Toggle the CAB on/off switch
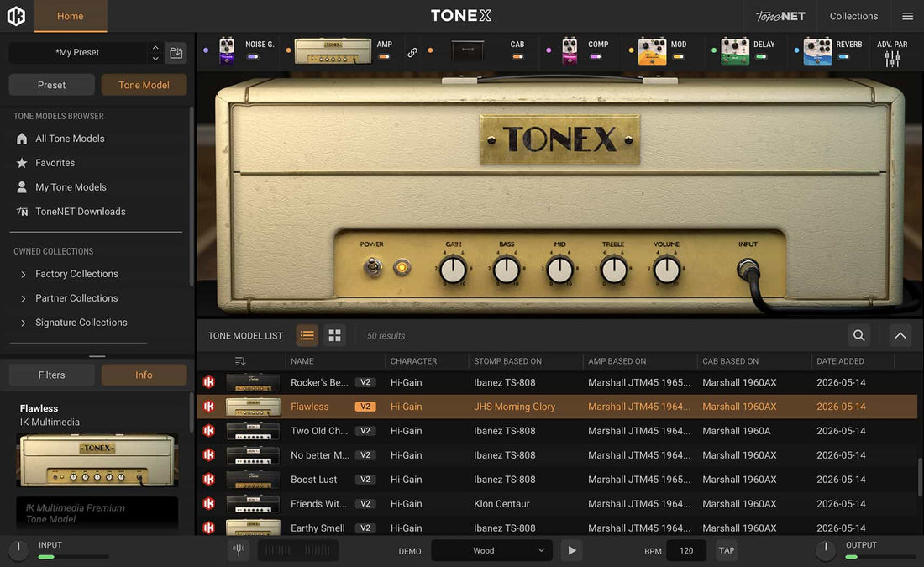This screenshot has width=924, height=567. pyautogui.click(x=517, y=56)
